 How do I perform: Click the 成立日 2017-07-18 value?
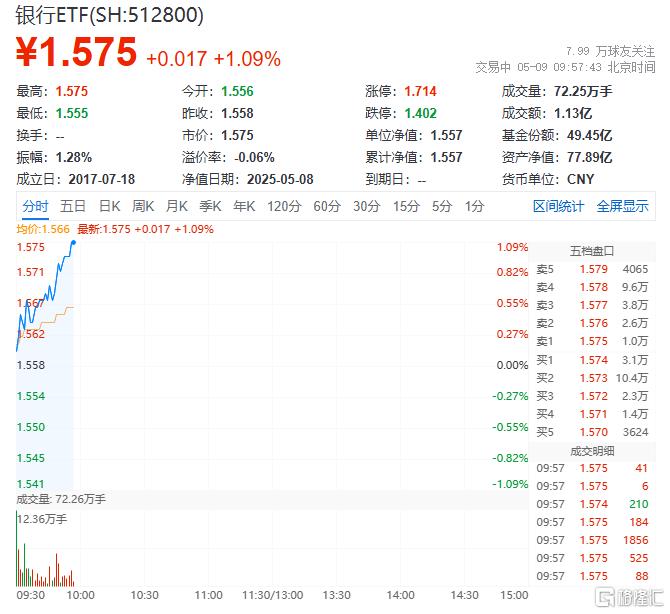(x=102, y=179)
